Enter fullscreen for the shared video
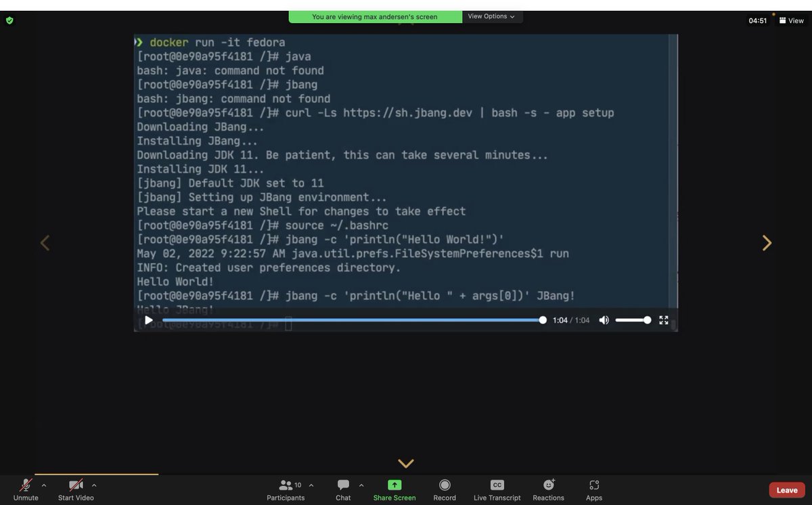Screen dimensions: 812x505 [664, 320]
